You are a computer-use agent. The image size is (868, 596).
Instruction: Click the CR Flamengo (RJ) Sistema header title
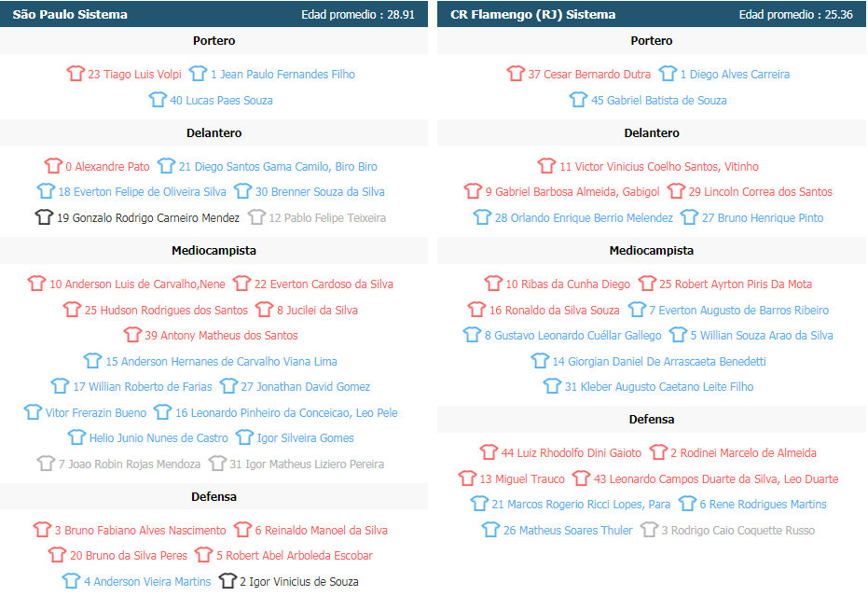(x=533, y=14)
